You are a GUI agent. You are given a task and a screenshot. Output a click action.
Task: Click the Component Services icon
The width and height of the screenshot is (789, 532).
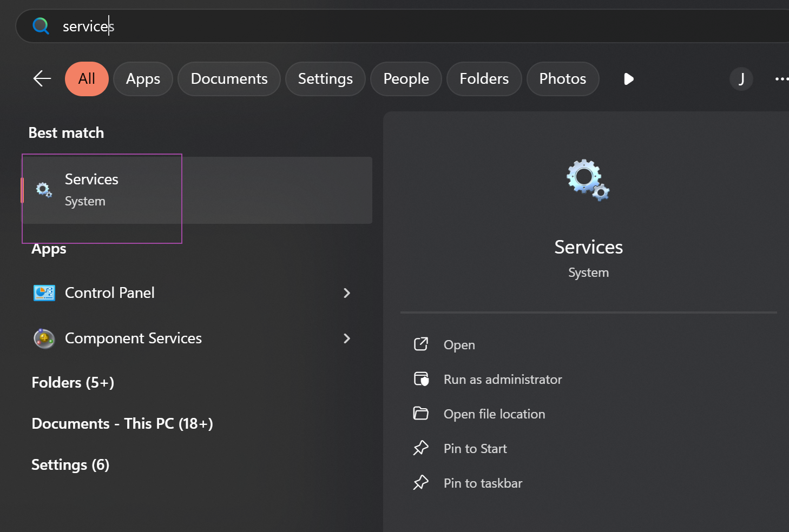pyautogui.click(x=44, y=338)
